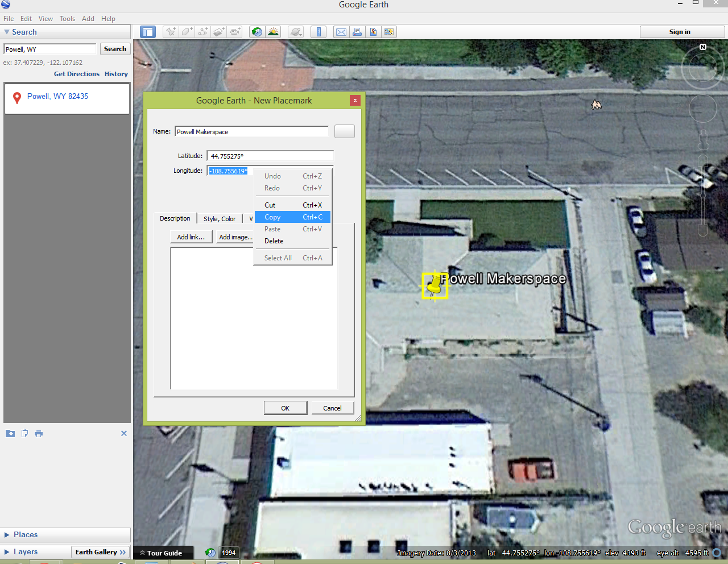Image resolution: width=728 pixels, height=564 pixels.
Task: Choose Copy from the context menu
Action: [292, 217]
